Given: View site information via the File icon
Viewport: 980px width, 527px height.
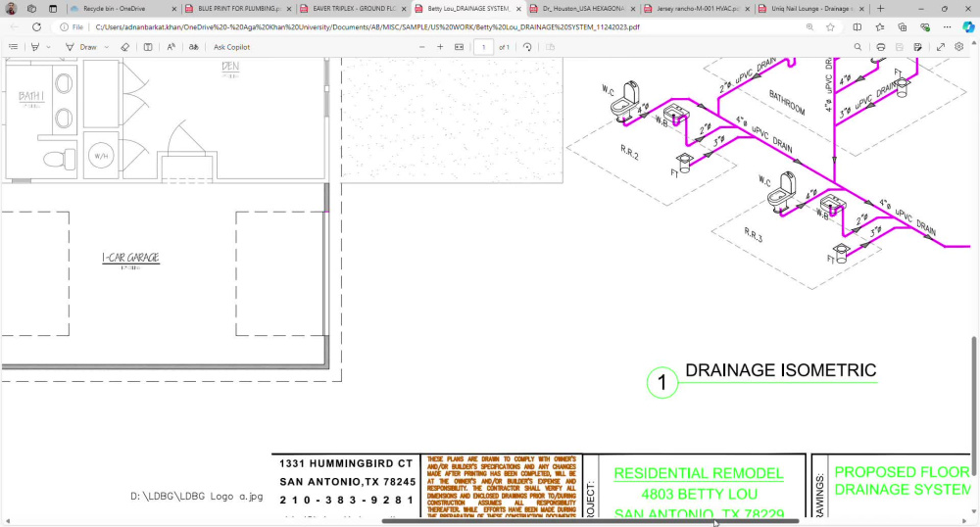Looking at the screenshot, I should (72, 26).
